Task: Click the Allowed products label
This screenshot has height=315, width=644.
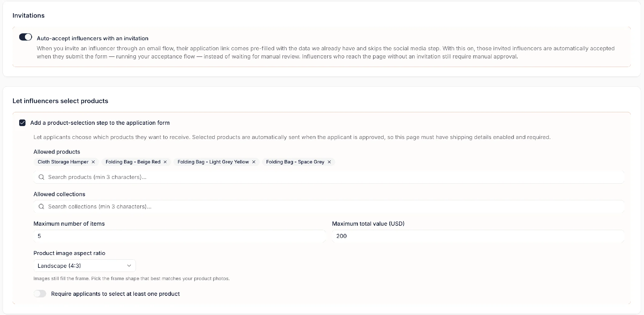Action: coord(57,152)
